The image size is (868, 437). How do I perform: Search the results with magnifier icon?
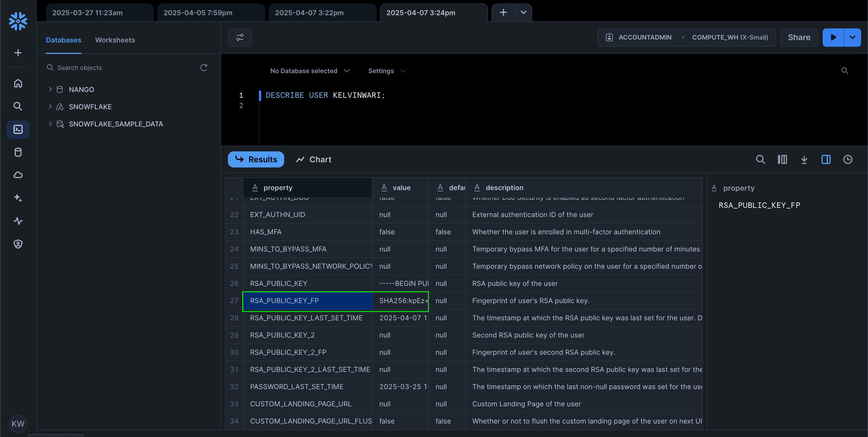click(x=760, y=159)
